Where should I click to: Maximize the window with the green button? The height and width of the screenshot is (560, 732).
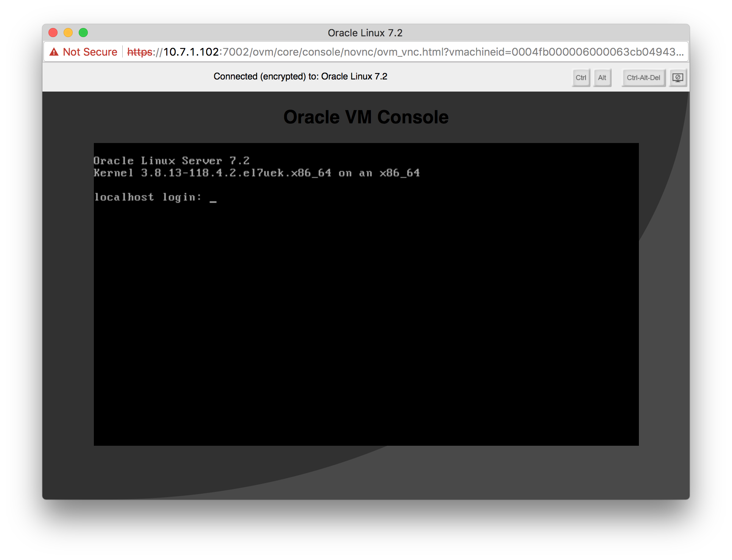coord(83,33)
